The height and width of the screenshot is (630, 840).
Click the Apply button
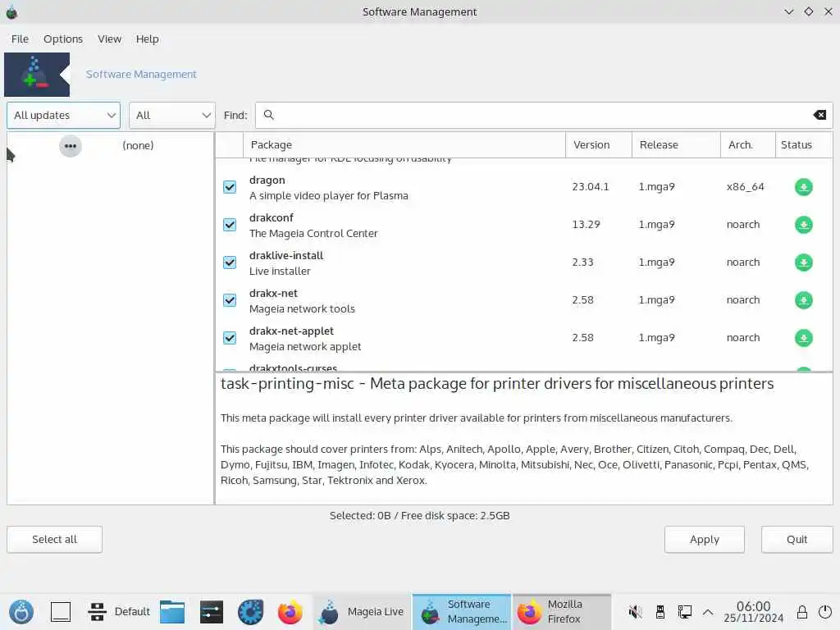tap(705, 540)
